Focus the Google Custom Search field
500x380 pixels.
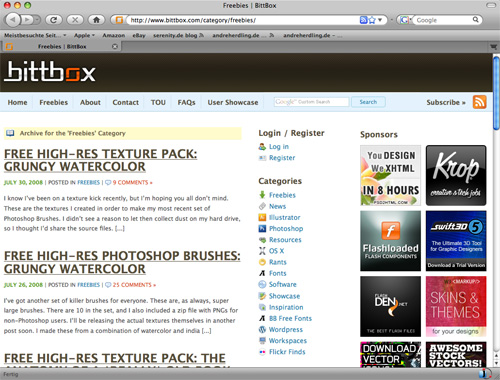coord(311,102)
